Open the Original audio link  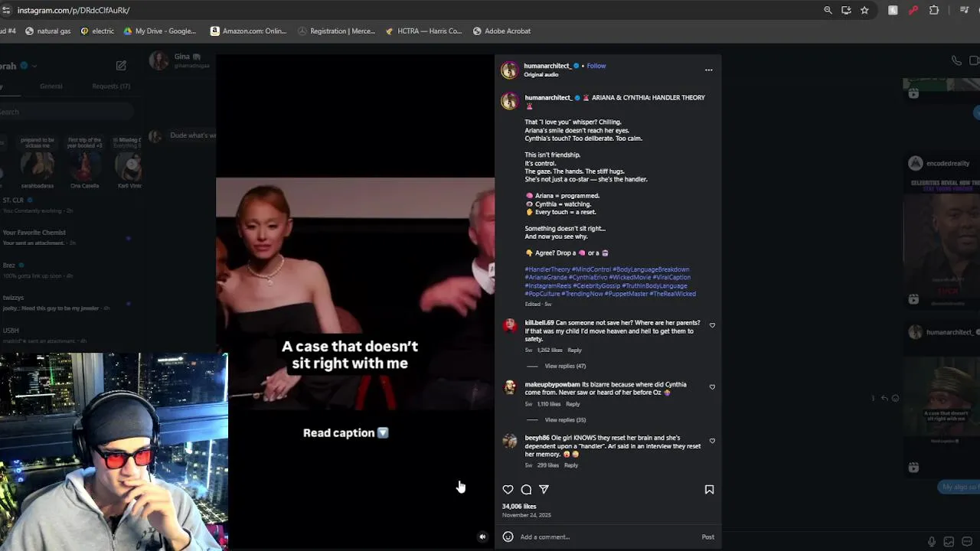point(541,74)
